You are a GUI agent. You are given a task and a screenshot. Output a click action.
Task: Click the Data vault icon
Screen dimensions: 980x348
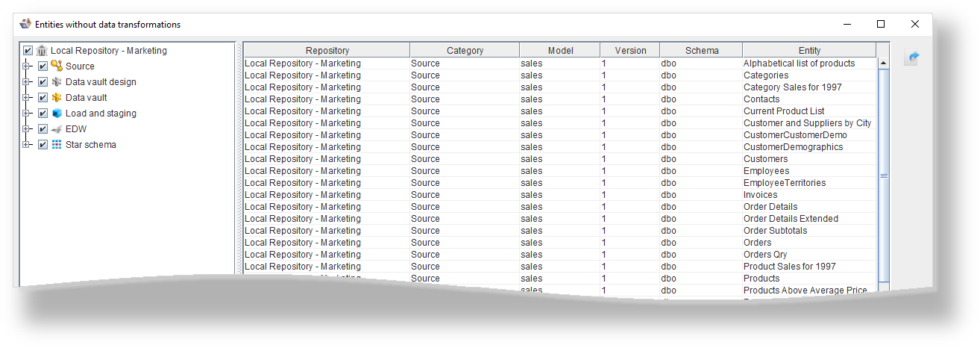pos(57,98)
